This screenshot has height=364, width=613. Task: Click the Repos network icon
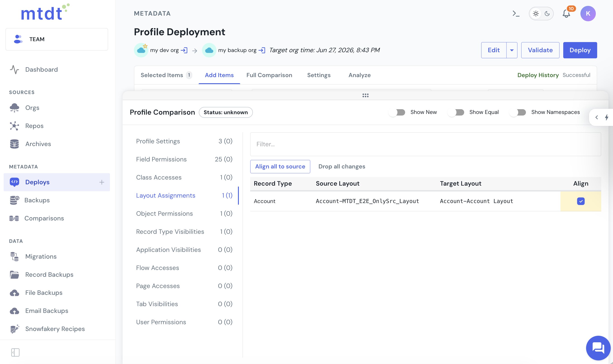pos(14,126)
